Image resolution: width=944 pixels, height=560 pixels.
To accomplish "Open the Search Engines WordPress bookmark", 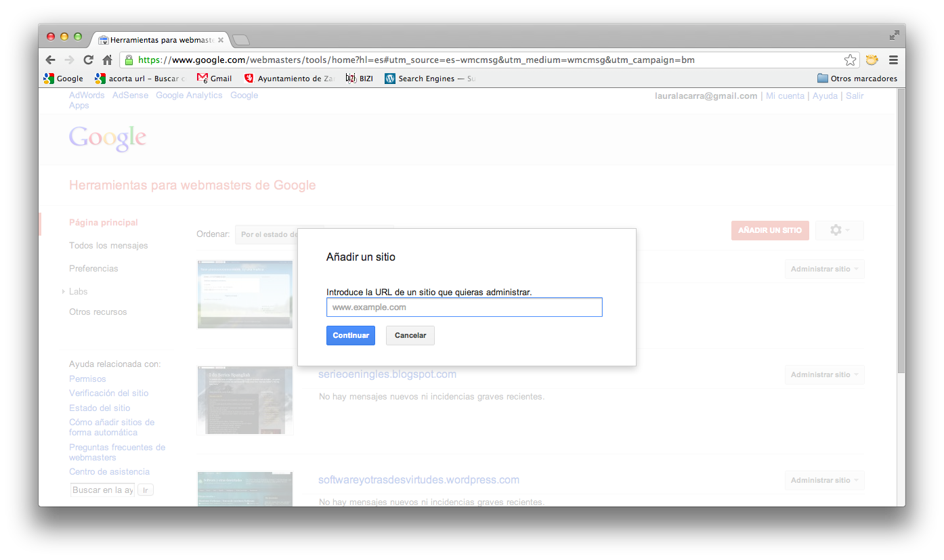I will point(430,79).
